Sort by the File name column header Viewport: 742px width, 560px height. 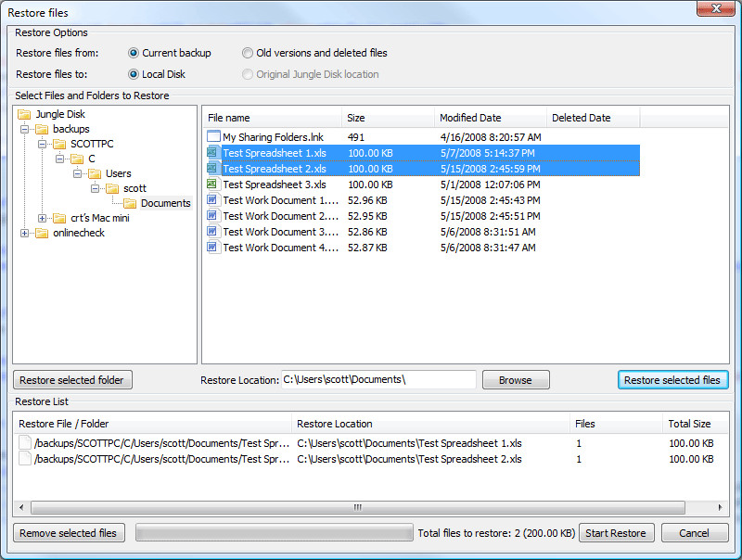point(273,118)
